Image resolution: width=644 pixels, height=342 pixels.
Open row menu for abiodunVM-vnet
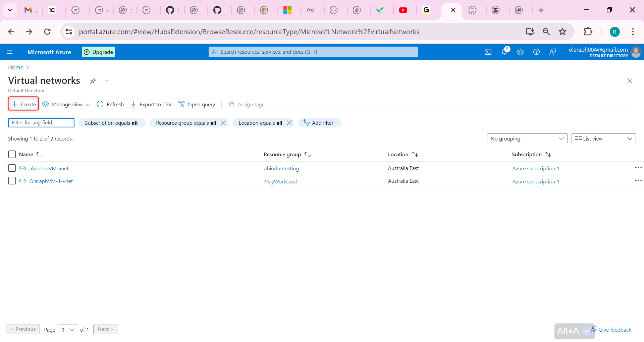tap(638, 168)
